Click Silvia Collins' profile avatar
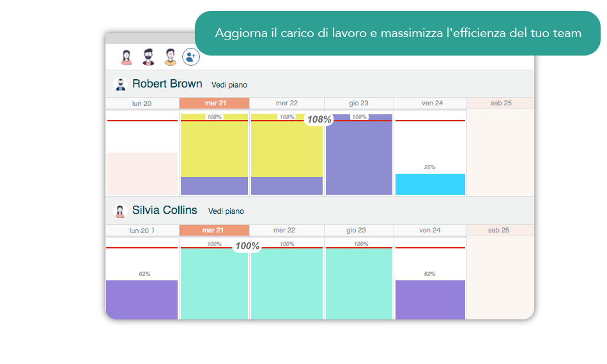The image size is (607, 364). (120, 211)
